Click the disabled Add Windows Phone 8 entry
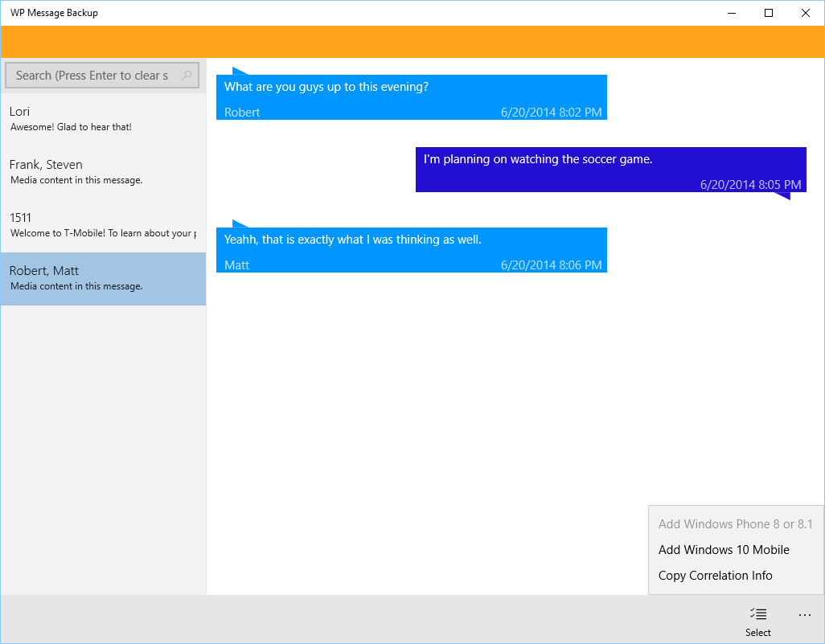 tap(734, 523)
